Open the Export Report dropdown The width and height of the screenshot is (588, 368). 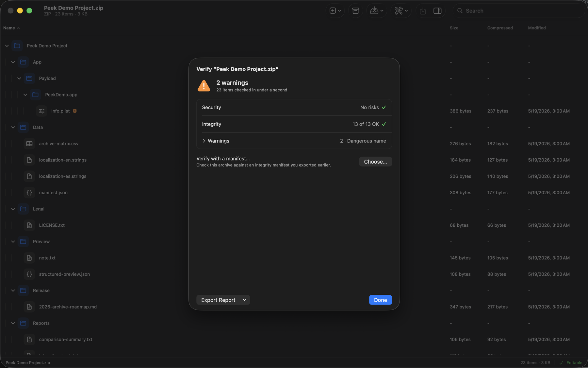[x=223, y=300]
